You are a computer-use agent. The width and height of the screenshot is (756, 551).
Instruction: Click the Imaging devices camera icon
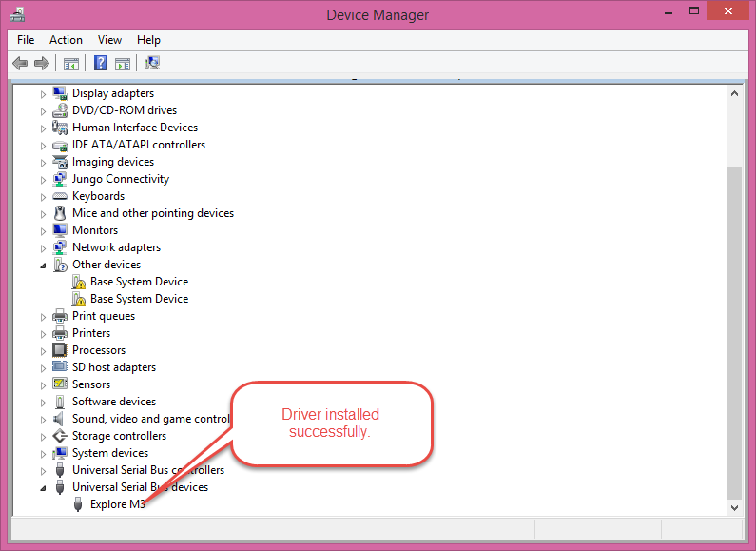(60, 162)
